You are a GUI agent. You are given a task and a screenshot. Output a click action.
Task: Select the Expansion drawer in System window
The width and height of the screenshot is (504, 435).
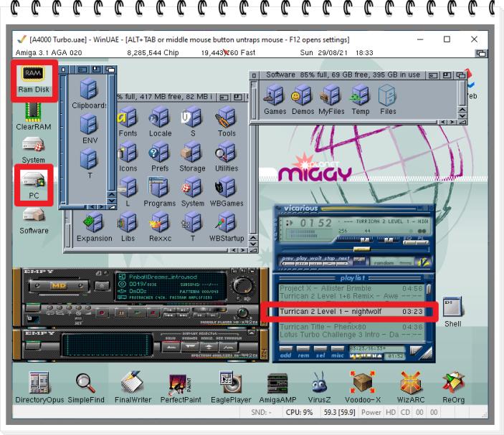94,227
